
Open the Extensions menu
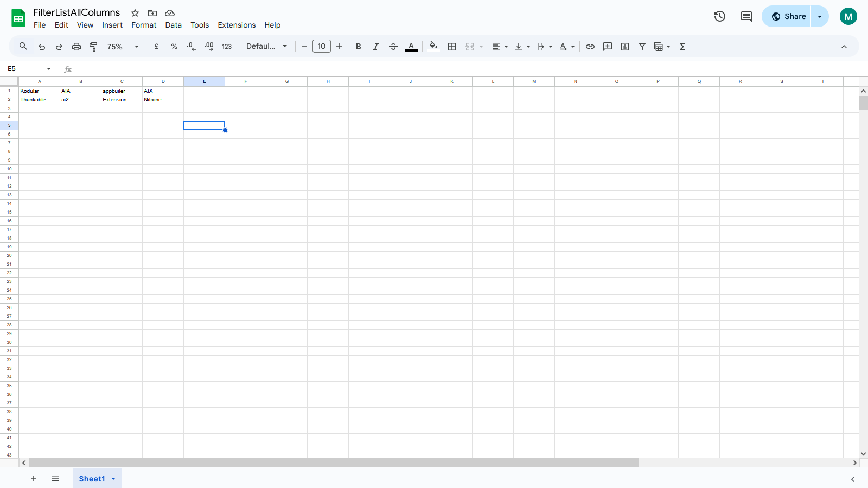tap(237, 25)
